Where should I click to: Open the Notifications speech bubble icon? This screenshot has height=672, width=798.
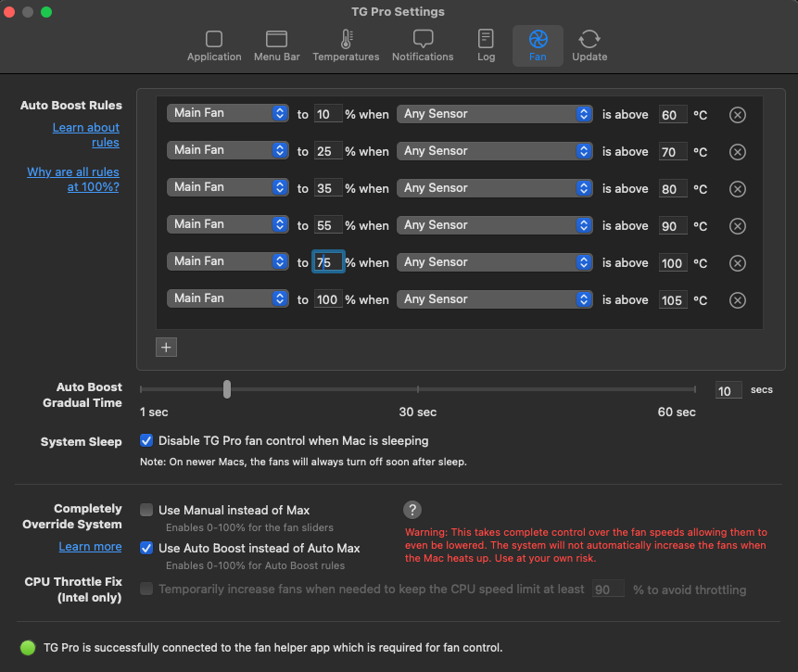pyautogui.click(x=423, y=40)
